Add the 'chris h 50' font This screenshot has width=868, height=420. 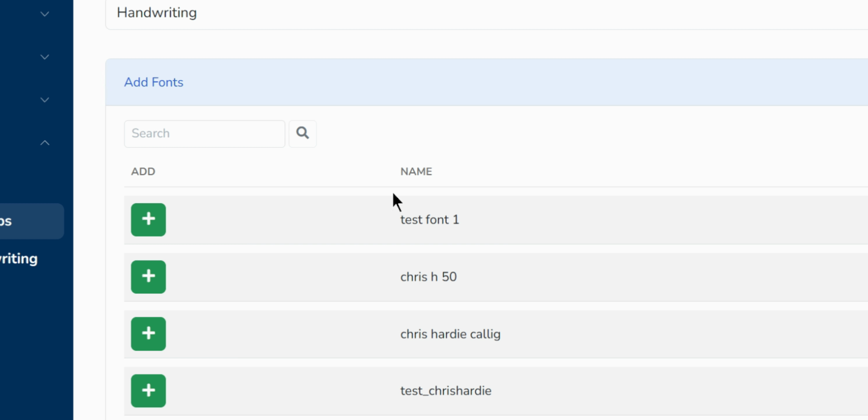[x=148, y=276]
